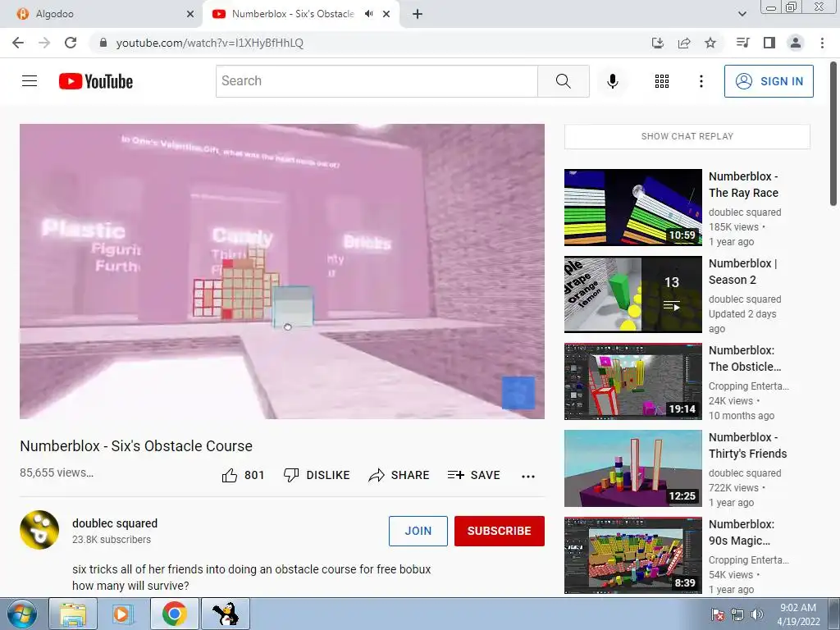The width and height of the screenshot is (840, 630).
Task: Click the padlock site info icon
Action: click(103, 43)
